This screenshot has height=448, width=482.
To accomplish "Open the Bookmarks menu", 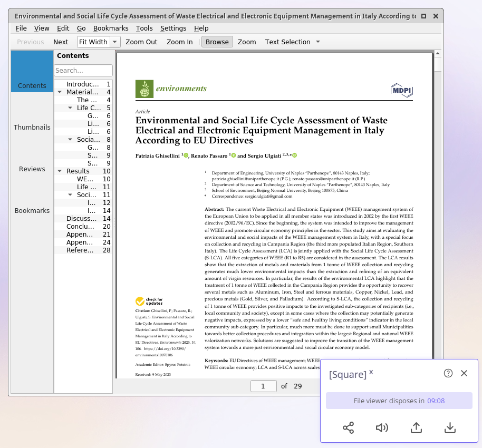I will (111, 28).
